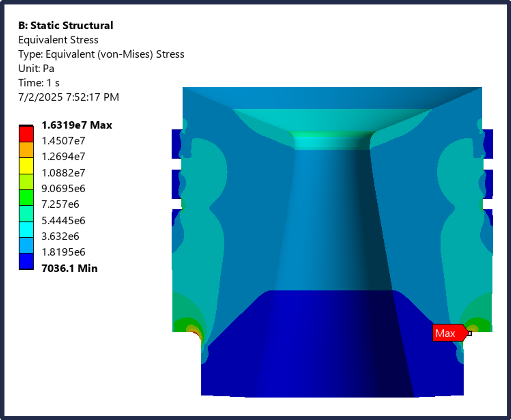Viewport: 511px width, 420px height.
Task: Click the Equivalent Stress label text
Action: pos(58,40)
